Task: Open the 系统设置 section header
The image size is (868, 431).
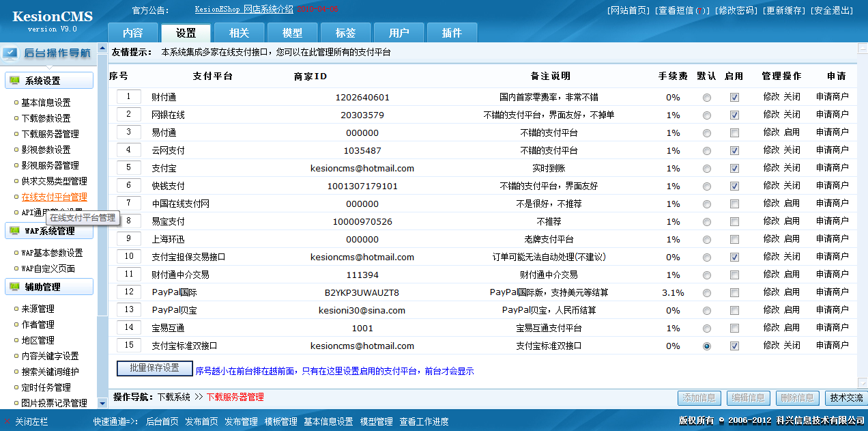Action: coord(49,81)
